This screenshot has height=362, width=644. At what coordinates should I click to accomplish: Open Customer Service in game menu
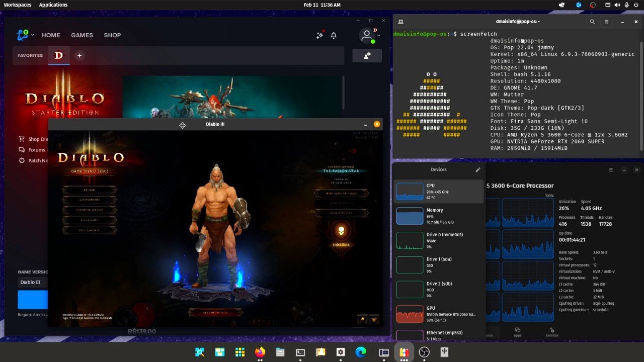[x=90, y=210]
